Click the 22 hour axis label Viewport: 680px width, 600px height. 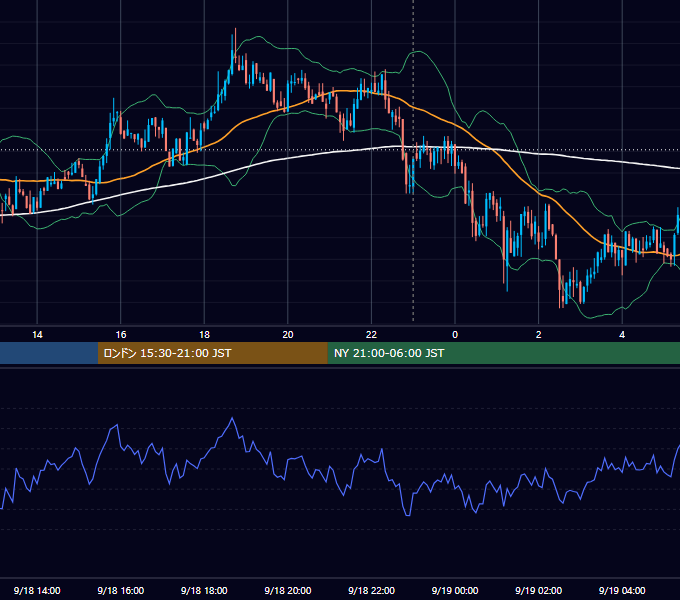(x=371, y=335)
